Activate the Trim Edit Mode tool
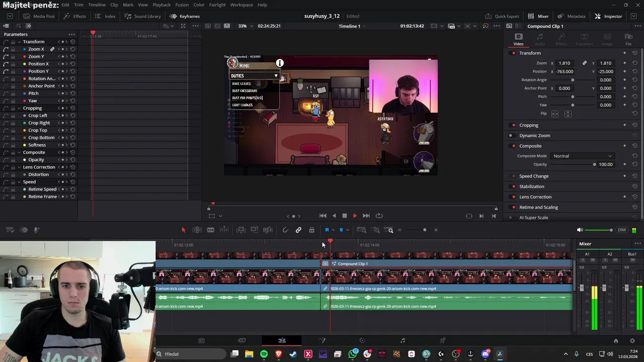Viewport: 644px width, 362px height. [197, 230]
